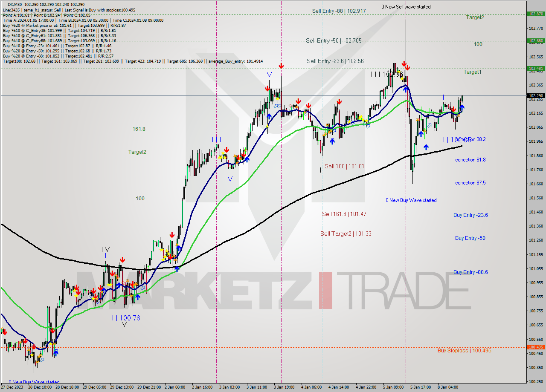The width and height of the screenshot is (546, 392).
Task: Click the 101.560 price axis label
Action: [536, 198]
